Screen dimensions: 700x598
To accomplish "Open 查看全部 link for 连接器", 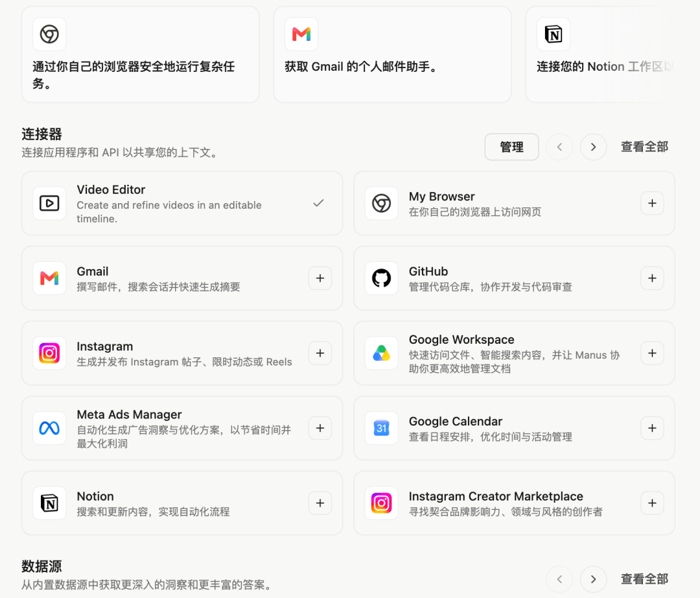I will coord(645,147).
